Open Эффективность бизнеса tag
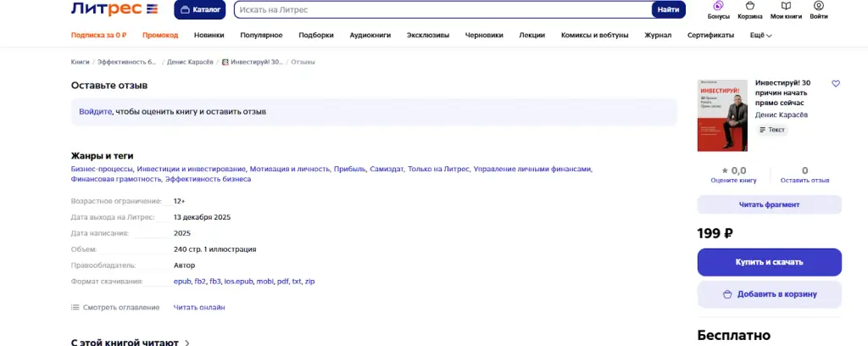The image size is (868, 346). tap(209, 180)
